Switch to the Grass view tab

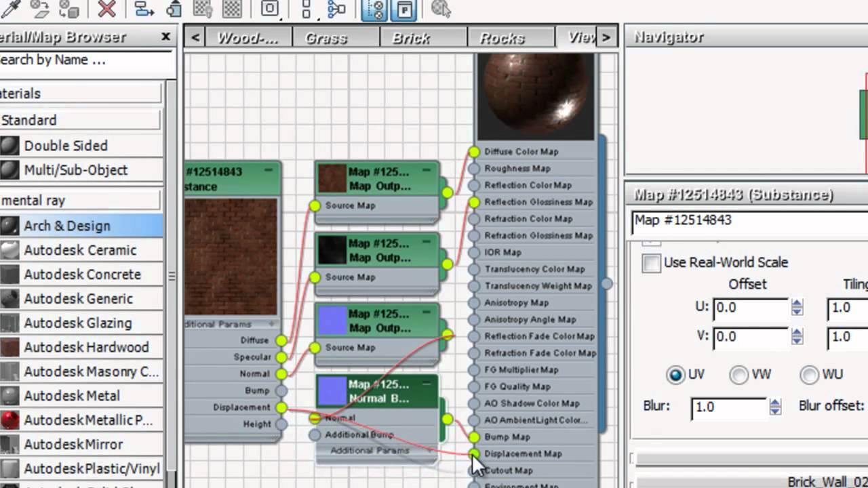point(336,38)
